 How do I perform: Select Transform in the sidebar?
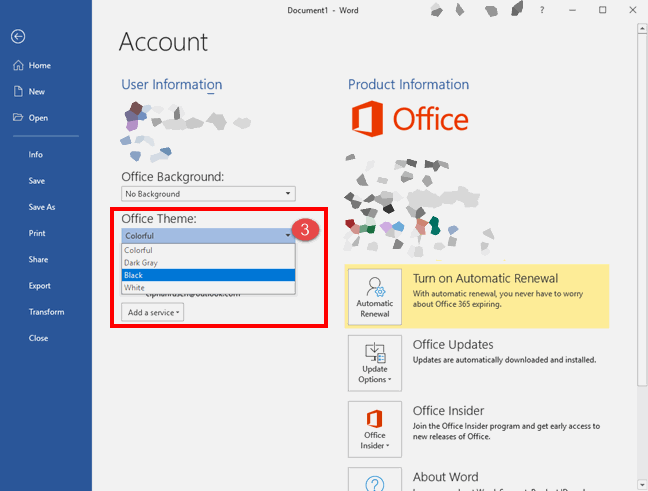click(46, 312)
